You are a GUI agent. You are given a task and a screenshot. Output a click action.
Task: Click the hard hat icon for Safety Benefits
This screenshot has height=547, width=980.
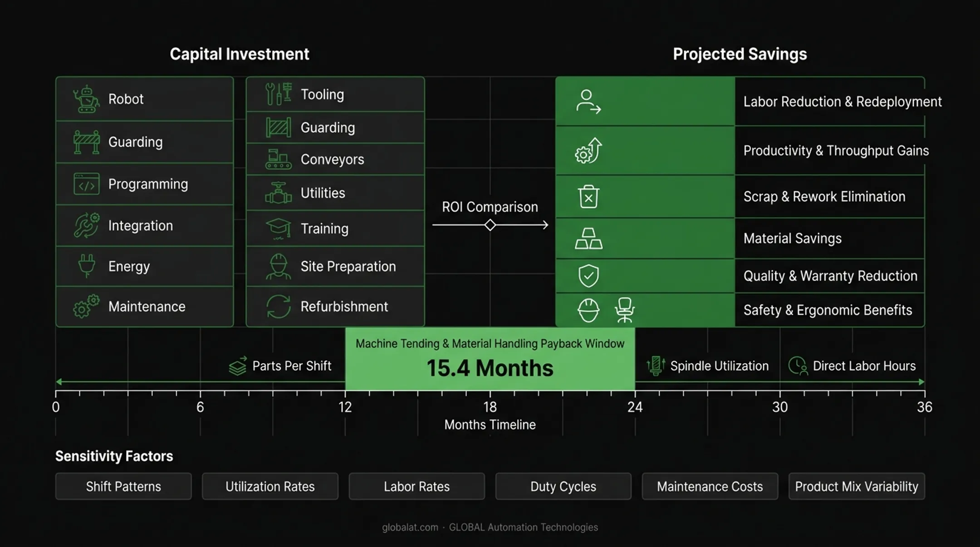click(x=588, y=310)
